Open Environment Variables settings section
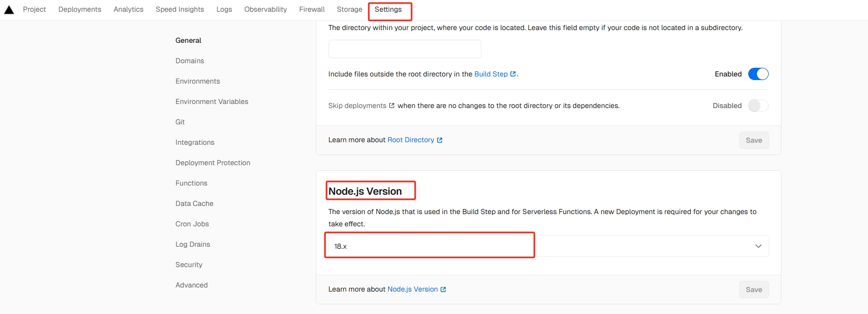This screenshot has width=868, height=314. click(x=212, y=101)
